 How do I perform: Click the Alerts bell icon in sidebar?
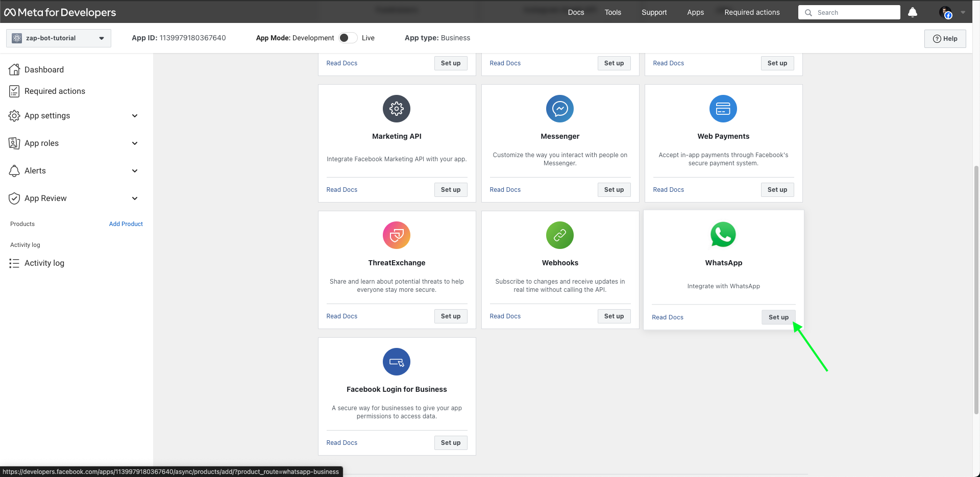click(x=14, y=171)
